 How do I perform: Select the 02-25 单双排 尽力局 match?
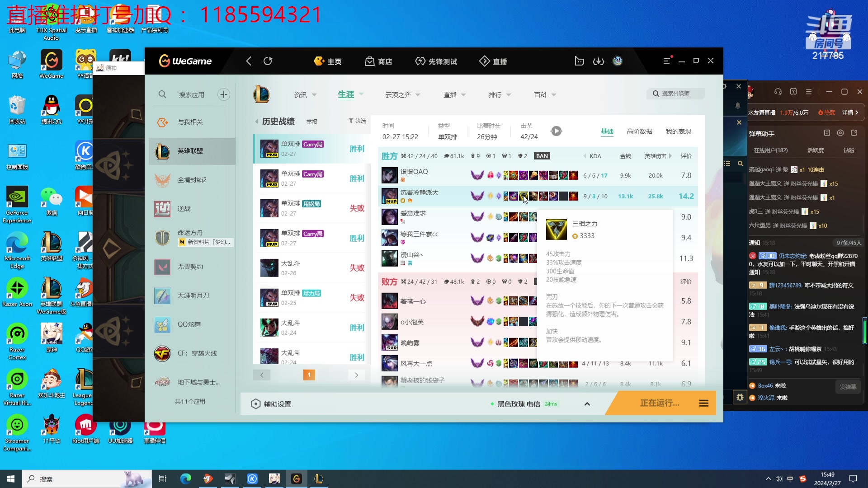312,298
